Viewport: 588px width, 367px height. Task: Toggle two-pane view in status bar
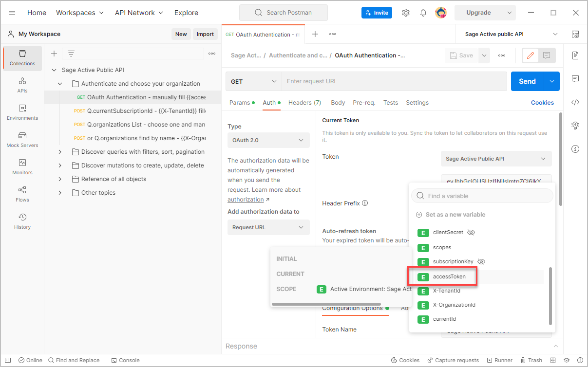(x=553, y=360)
